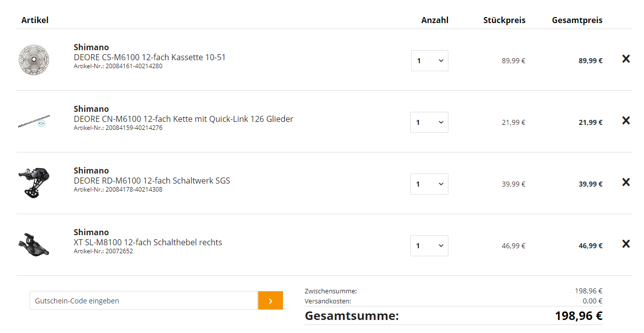The width and height of the screenshot is (644, 333).
Task: Delete the DEORE Schaltwerk SGS item
Action: (626, 183)
